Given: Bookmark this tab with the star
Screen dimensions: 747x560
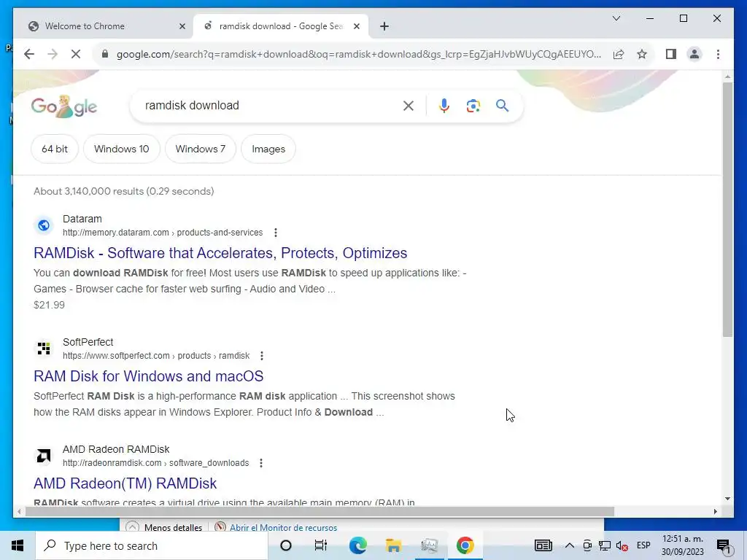Looking at the screenshot, I should (642, 54).
